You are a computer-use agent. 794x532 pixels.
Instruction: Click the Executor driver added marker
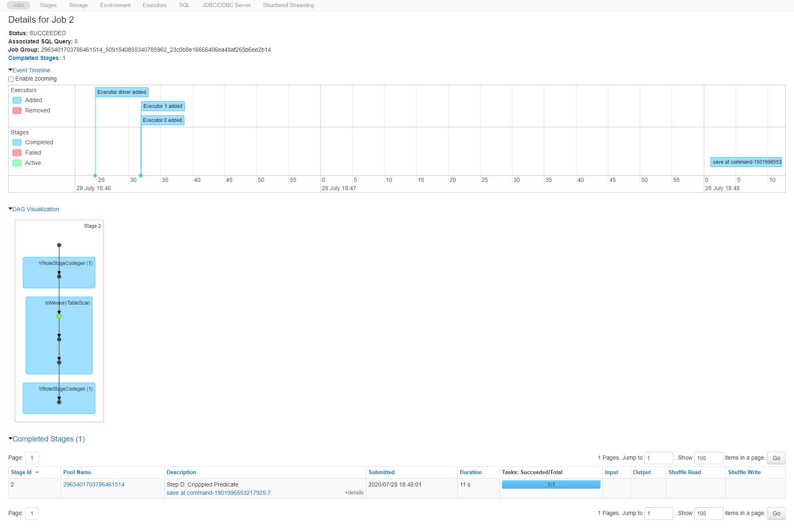tap(122, 92)
